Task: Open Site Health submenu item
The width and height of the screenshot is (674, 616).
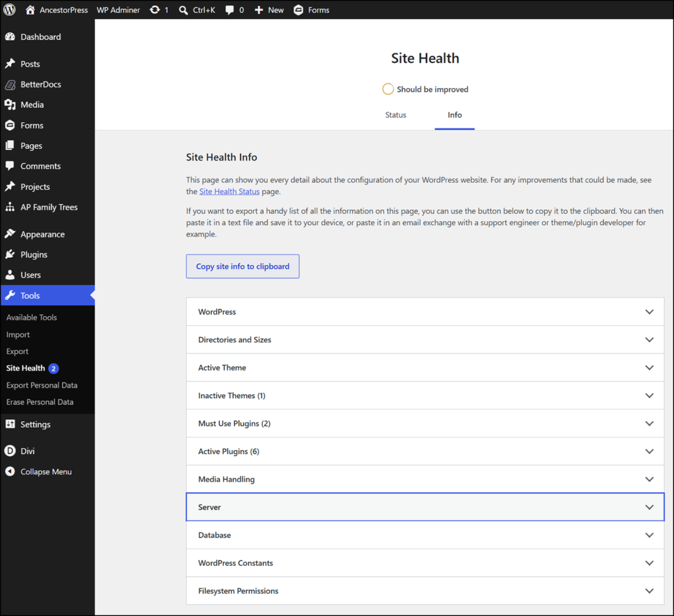Action: point(26,368)
